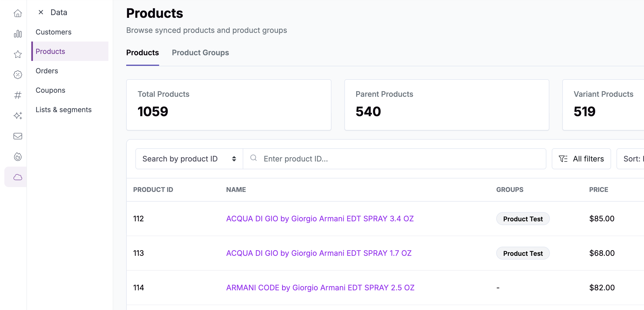Focus the Enter product ID search field
Screen dimensions: 644x310
point(395,159)
